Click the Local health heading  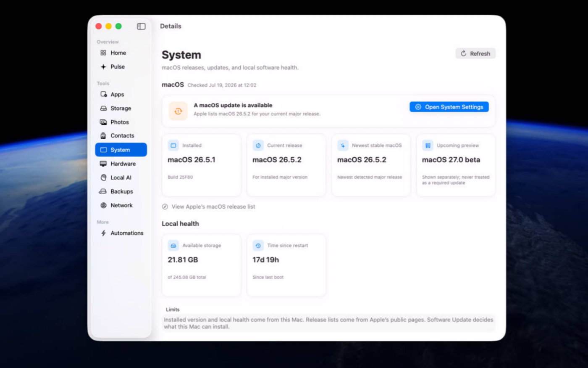point(180,224)
